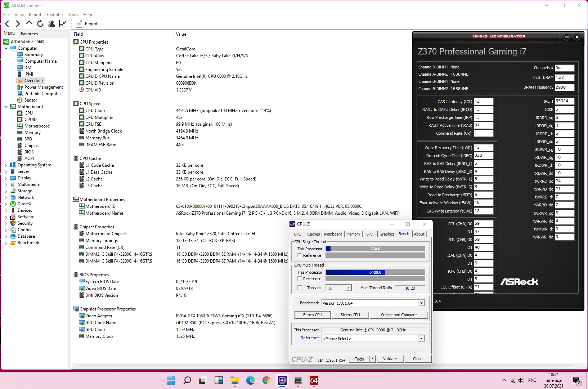Image resolution: width=588 pixels, height=389 pixels.
Task: Select CPUID under Motherboard
Action: [31, 120]
